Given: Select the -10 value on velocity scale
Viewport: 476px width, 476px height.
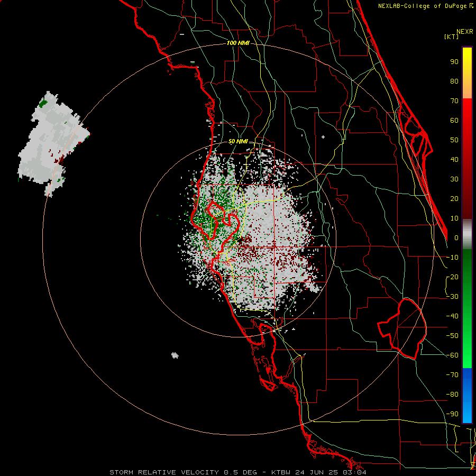Looking at the screenshot, I should pos(452,258).
